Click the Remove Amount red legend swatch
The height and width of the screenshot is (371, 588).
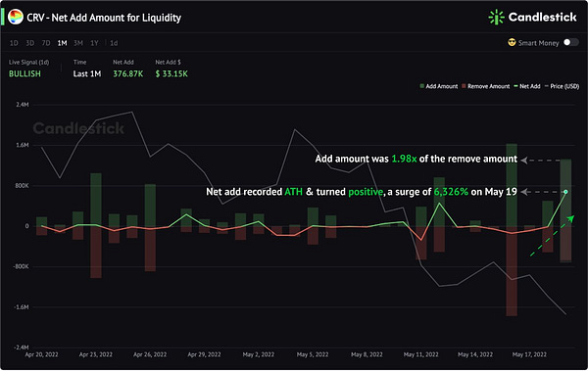464,86
